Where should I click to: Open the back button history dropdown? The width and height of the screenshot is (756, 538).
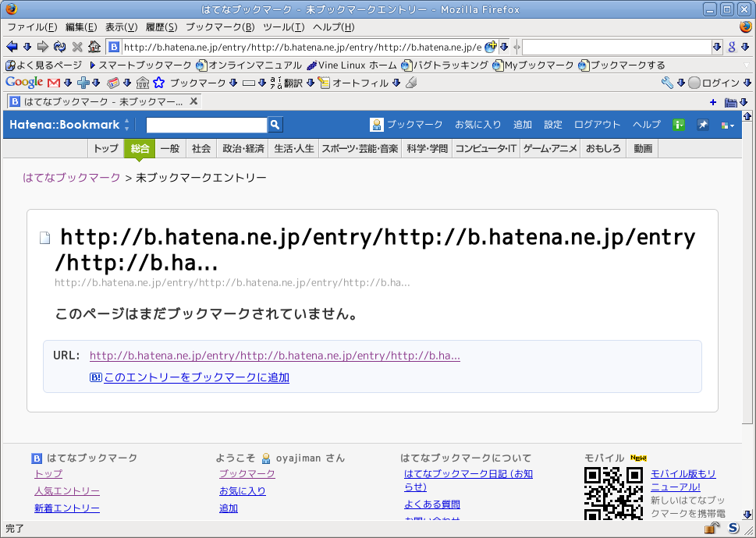pos(27,47)
